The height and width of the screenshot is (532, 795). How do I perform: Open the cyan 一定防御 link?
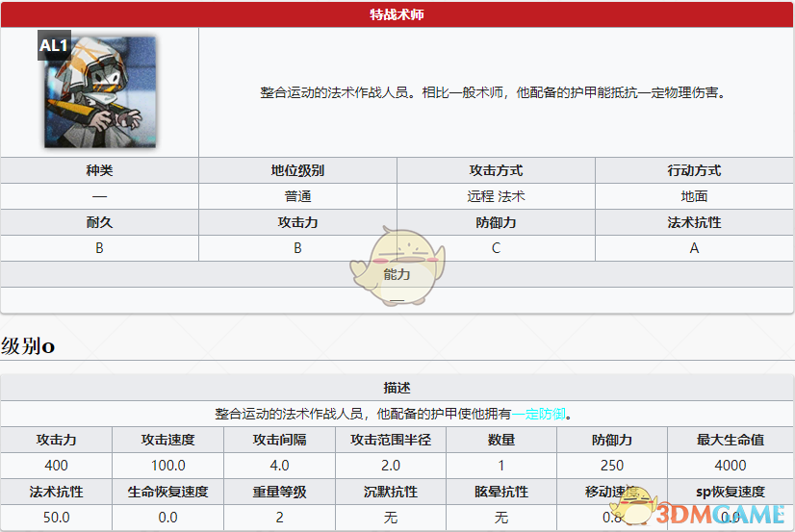[x=540, y=414]
